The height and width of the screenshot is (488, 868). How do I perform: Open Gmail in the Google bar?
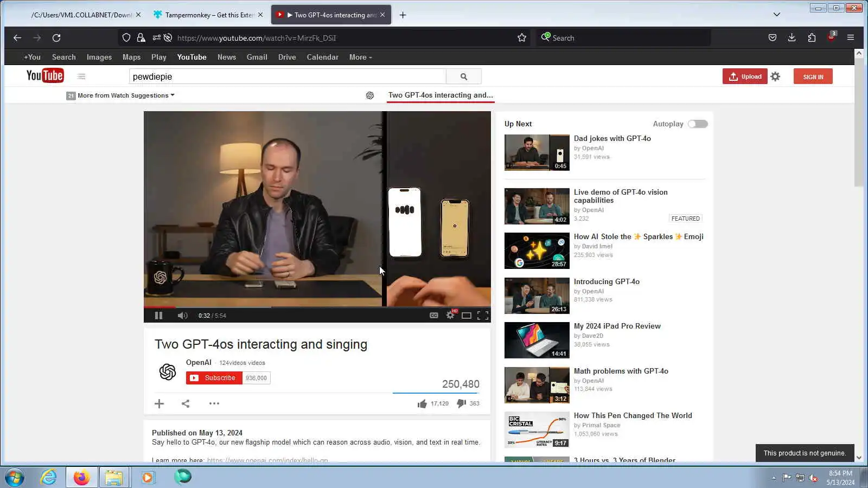click(x=257, y=57)
